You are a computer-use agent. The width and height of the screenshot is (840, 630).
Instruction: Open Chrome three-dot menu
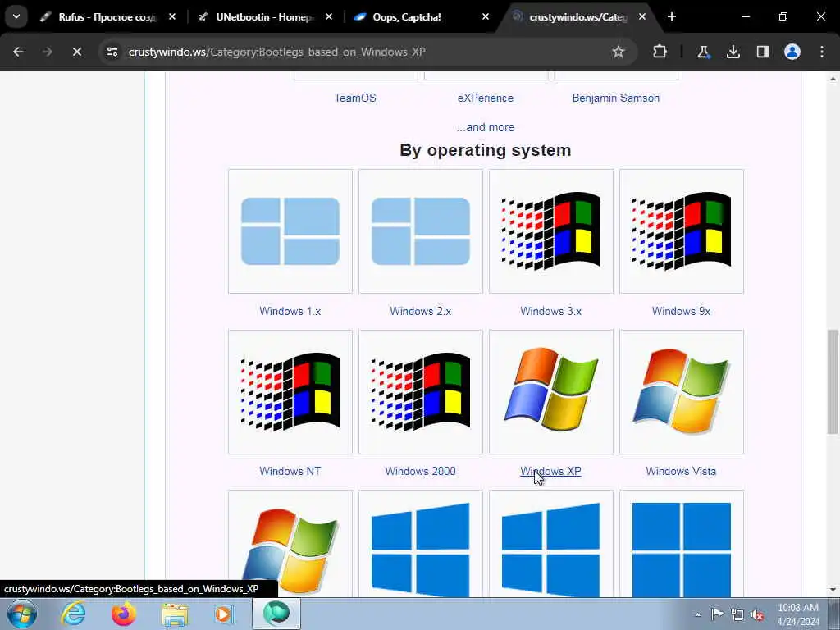click(x=822, y=52)
